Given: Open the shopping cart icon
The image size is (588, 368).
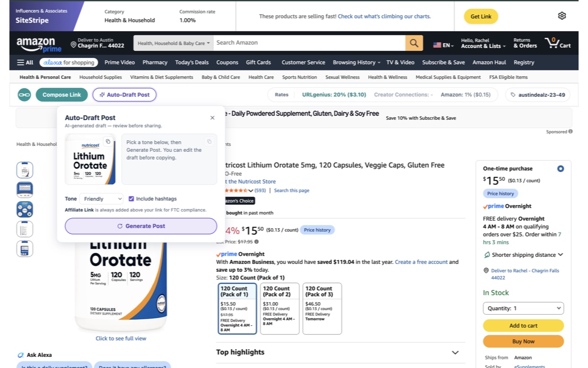Looking at the screenshot, I should pyautogui.click(x=558, y=43).
